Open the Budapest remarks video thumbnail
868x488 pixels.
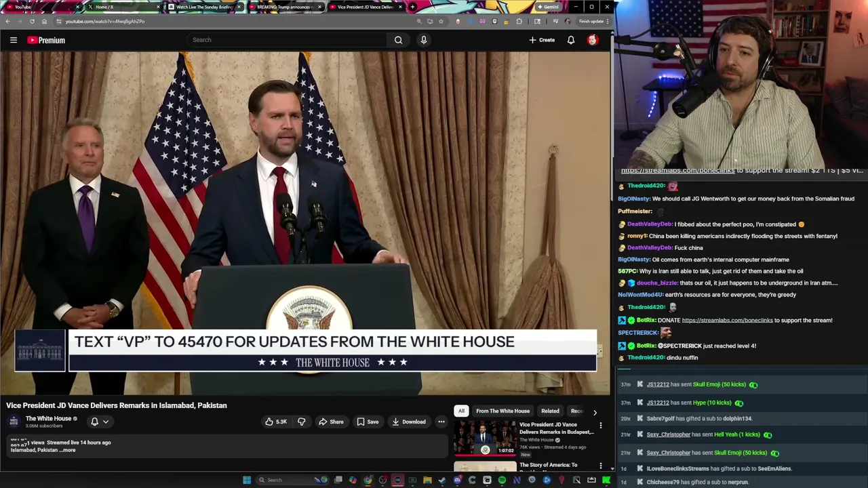[485, 438]
